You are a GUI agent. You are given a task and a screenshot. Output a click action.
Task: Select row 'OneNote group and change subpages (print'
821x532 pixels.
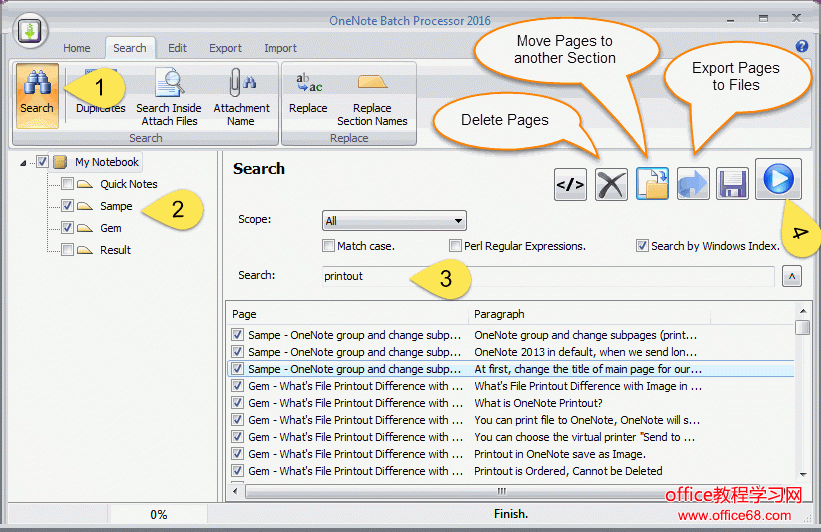[x=511, y=335]
